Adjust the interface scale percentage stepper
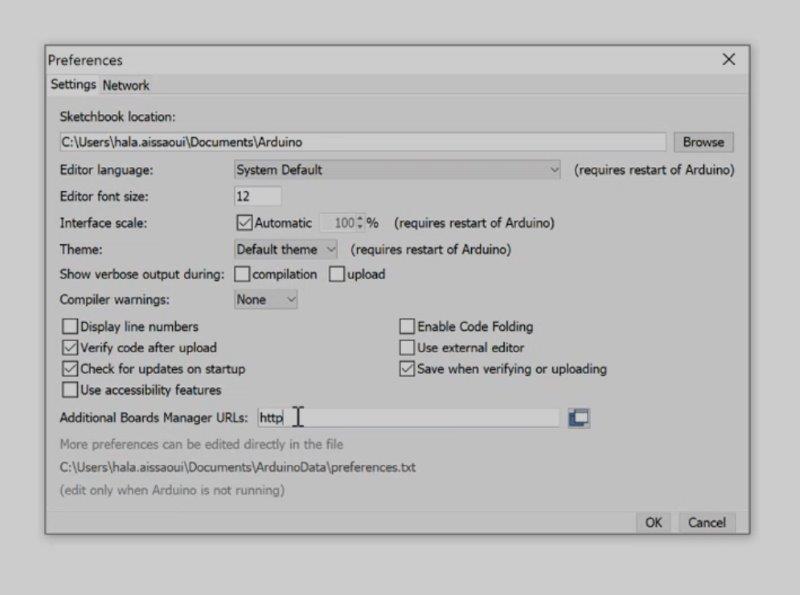 tap(360, 223)
